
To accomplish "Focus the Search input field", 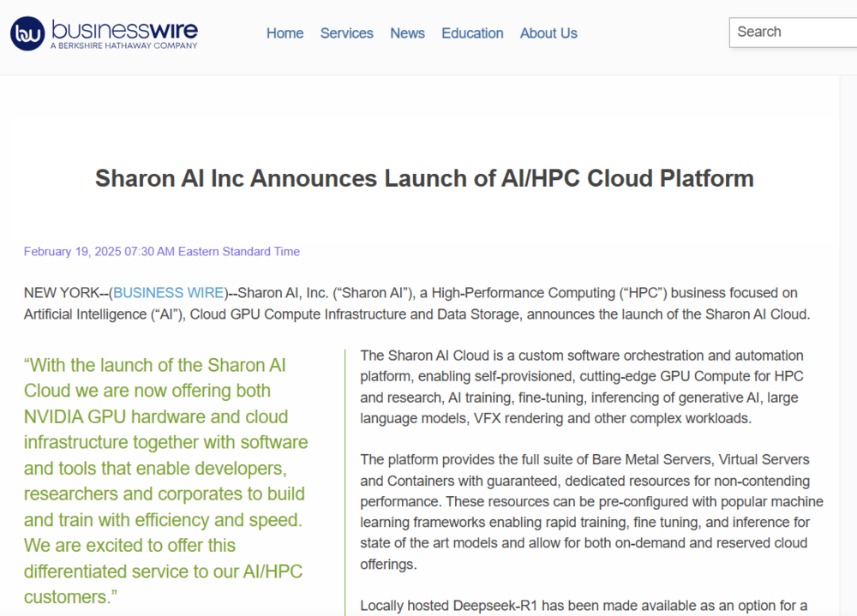I will [x=793, y=33].
